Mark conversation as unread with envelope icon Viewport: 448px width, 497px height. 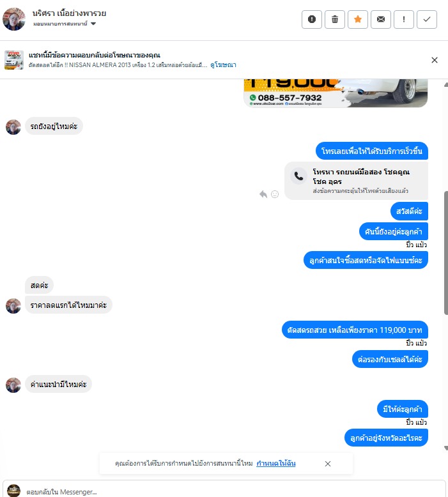pos(381,19)
